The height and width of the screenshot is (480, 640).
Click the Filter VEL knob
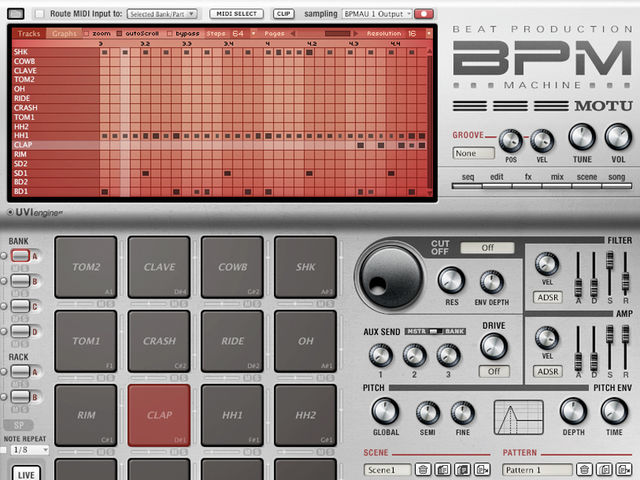point(547,264)
